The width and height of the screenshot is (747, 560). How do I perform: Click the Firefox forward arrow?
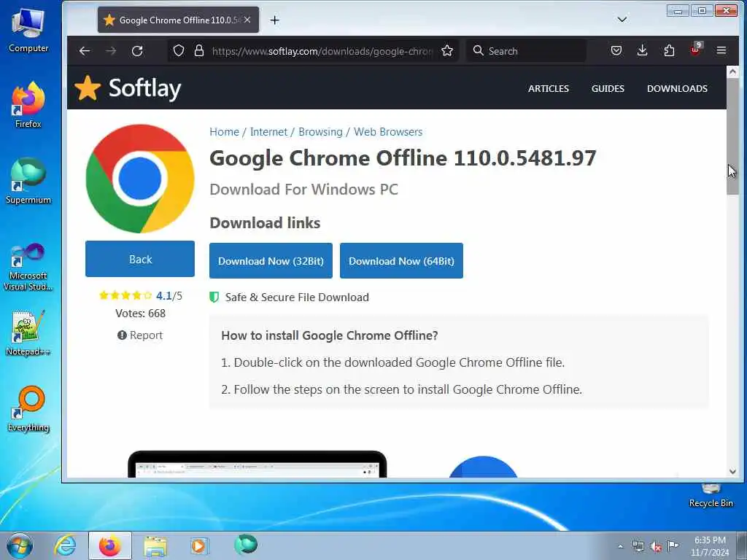(111, 51)
